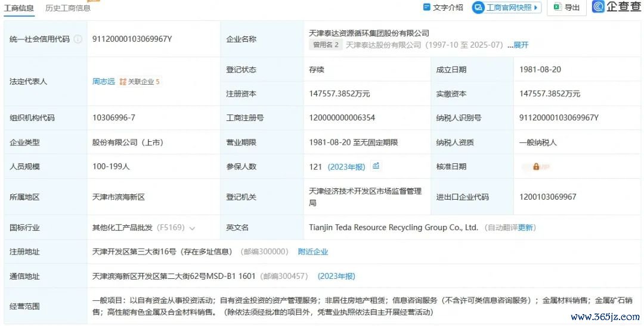The height and width of the screenshot is (326, 644).
Task: Click industry 其他化工产品批发 (F5169)
Action: click(x=138, y=228)
